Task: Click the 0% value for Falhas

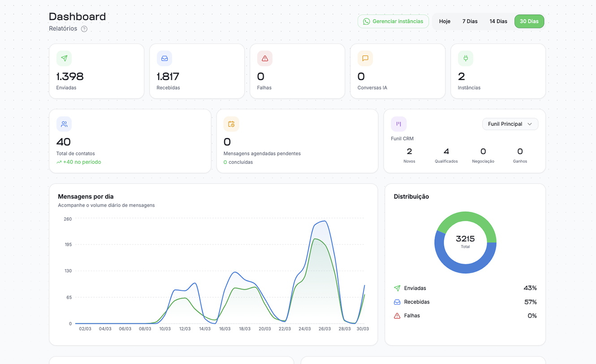Action: (532, 316)
